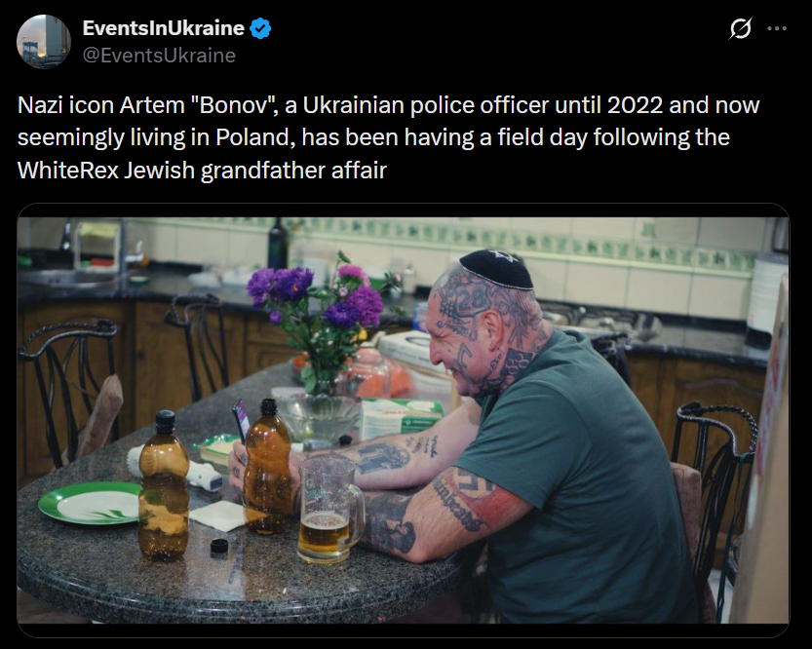Screen dimensions: 812x649
Task: Open the three-dot more options menu
Action: pos(777,28)
